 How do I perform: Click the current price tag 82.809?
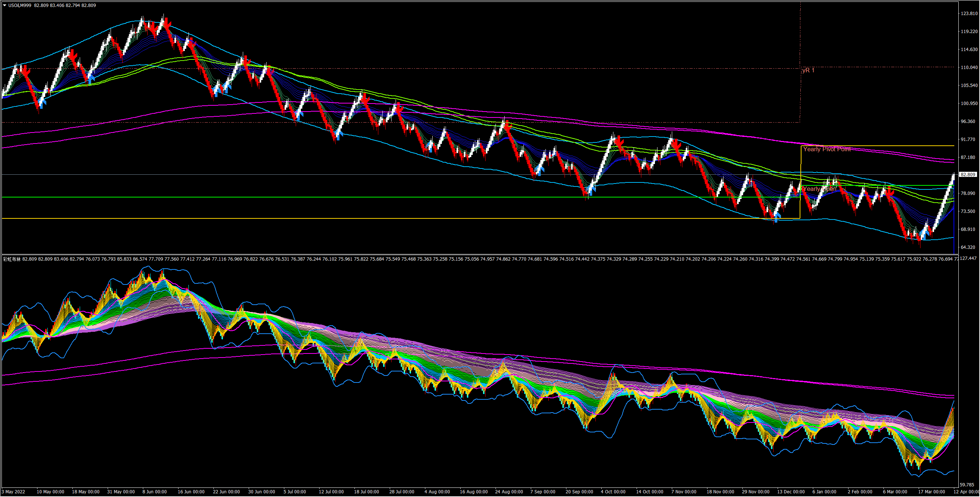pyautogui.click(x=968, y=175)
